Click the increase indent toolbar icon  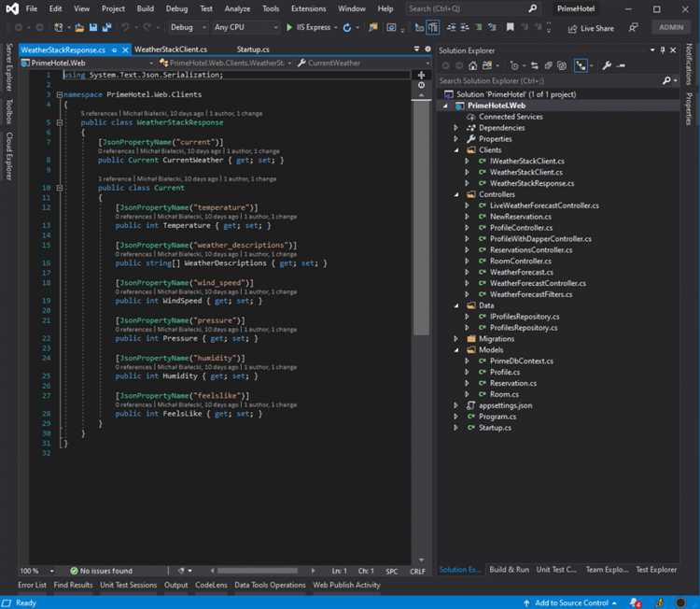pos(465,28)
